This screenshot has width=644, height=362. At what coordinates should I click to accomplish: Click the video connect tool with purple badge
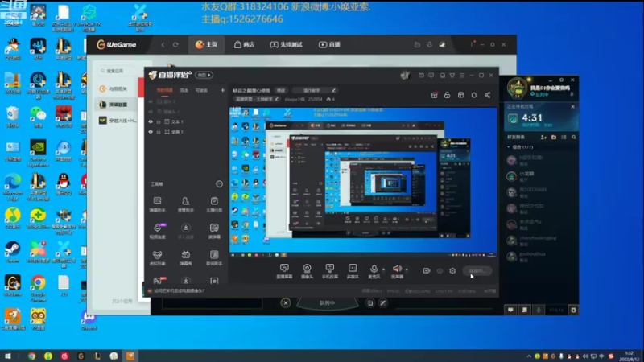point(158,228)
